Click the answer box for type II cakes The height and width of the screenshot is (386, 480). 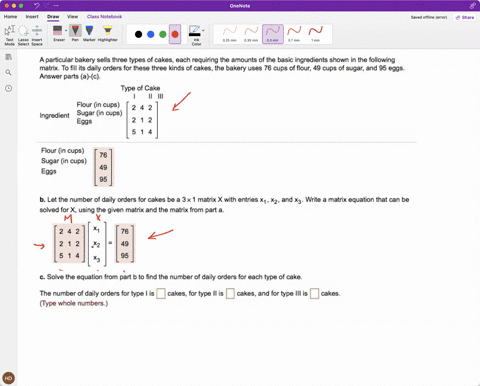[230, 294]
